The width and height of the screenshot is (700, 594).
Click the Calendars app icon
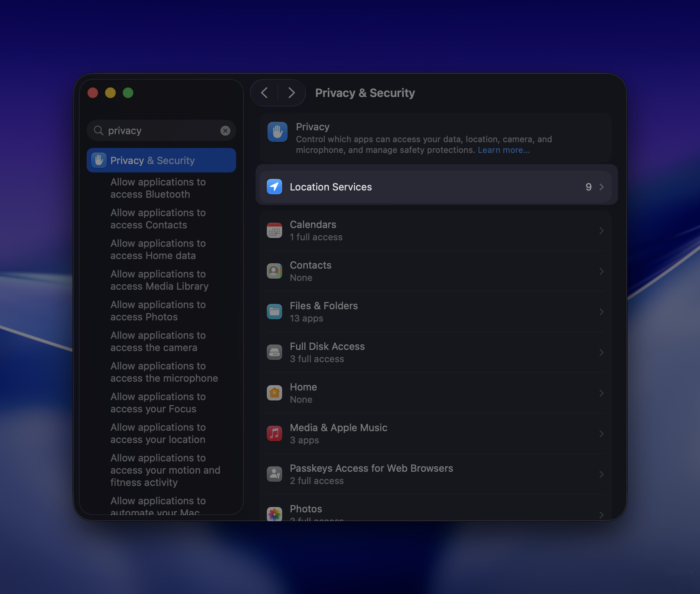pos(274,231)
